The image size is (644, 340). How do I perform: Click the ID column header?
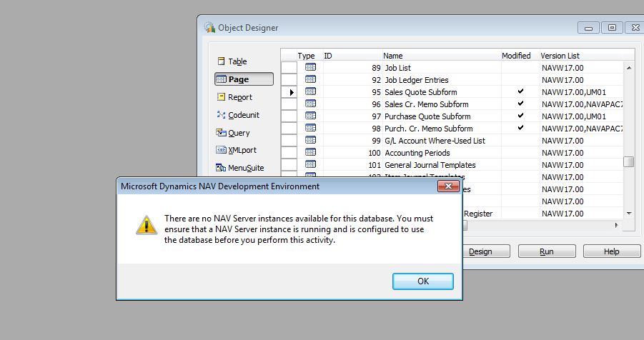point(353,56)
